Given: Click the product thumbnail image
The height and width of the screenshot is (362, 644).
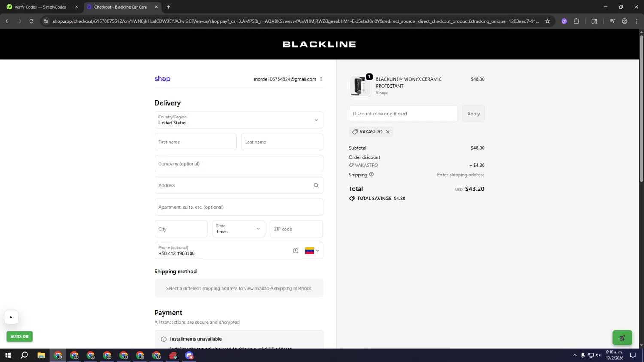Looking at the screenshot, I should pos(360,86).
